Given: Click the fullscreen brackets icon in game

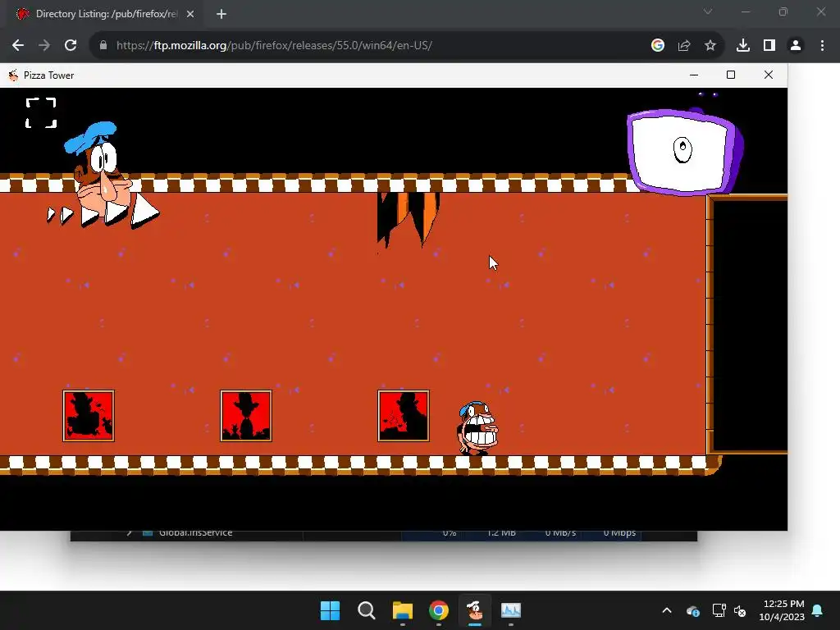Looking at the screenshot, I should point(41,113).
